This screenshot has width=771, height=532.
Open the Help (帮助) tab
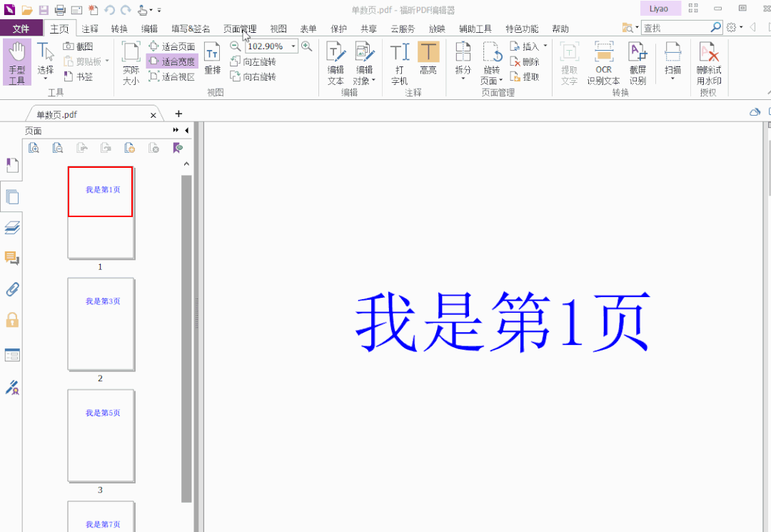[x=560, y=29]
